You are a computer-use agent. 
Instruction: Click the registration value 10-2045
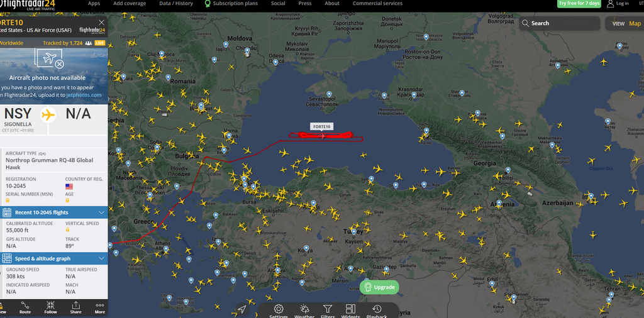click(x=15, y=186)
